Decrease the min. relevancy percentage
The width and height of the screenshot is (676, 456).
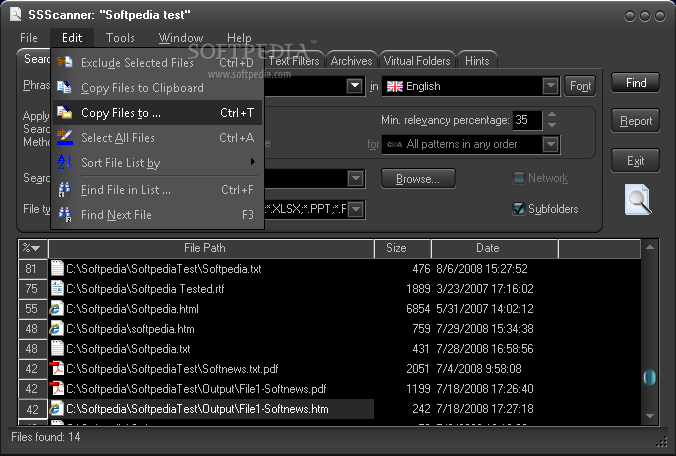pos(552,125)
